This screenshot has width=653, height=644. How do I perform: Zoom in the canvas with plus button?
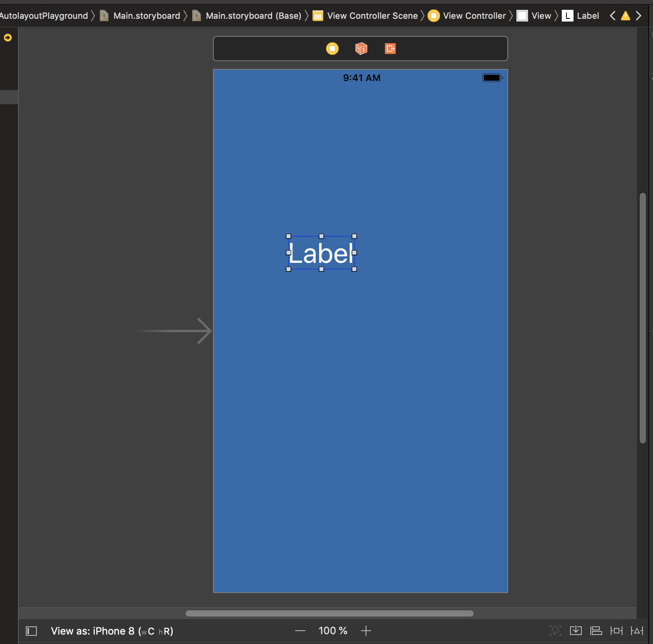pyautogui.click(x=366, y=631)
